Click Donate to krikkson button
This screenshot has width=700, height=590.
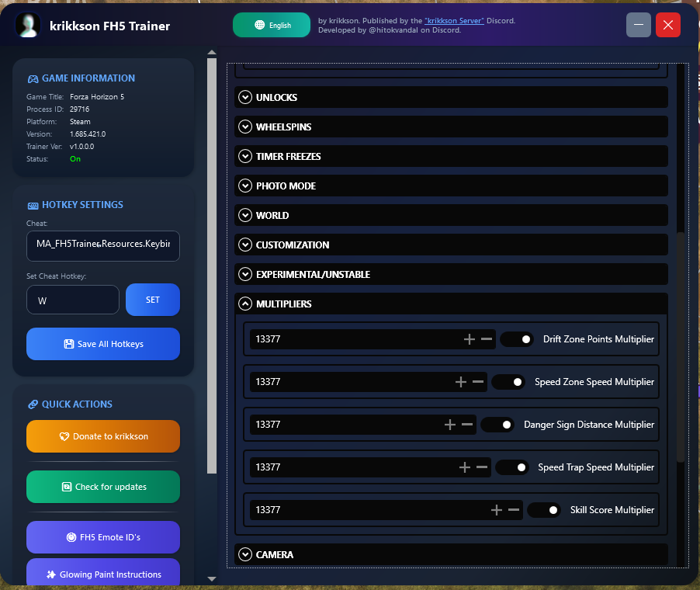click(103, 436)
